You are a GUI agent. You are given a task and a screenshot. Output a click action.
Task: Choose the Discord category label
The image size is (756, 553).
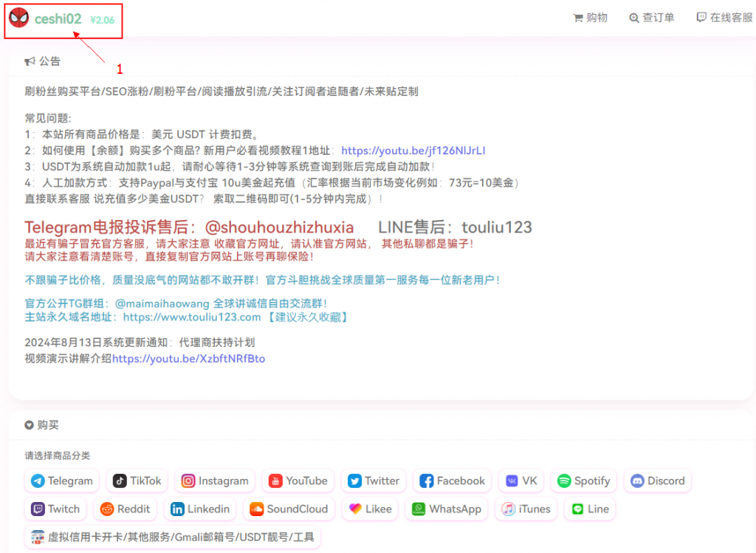point(666,481)
